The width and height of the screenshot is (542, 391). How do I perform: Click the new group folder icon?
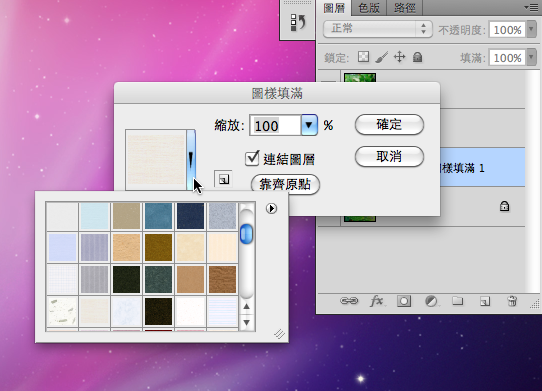[x=458, y=301]
